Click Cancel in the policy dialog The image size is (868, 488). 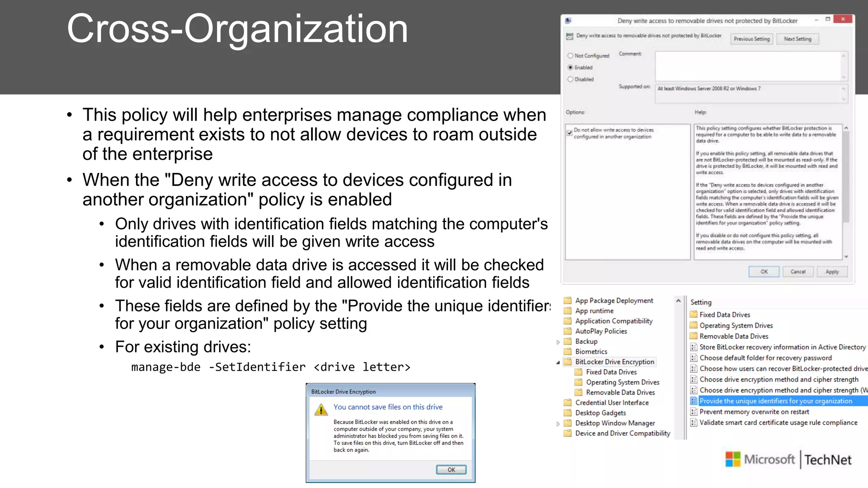[x=798, y=272]
